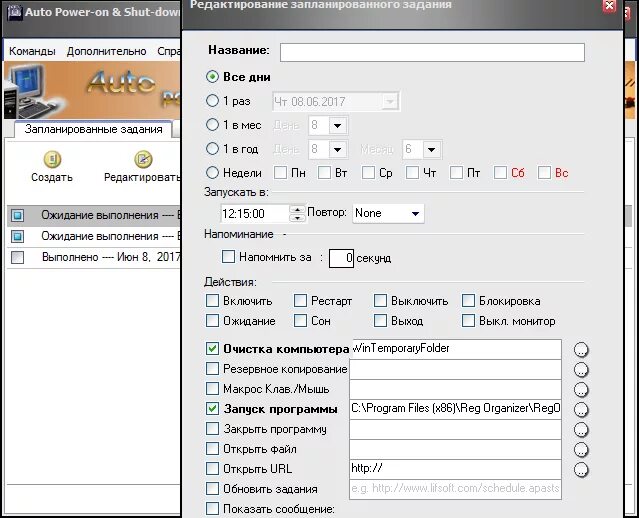Click the Название name input field
Viewport: 639px width, 518px height.
click(432, 53)
